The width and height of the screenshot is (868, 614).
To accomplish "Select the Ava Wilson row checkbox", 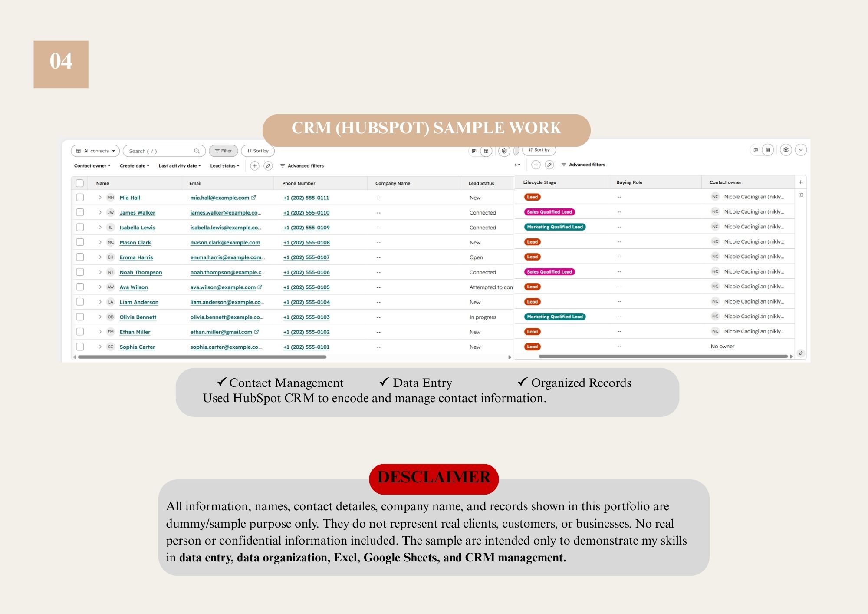I will pos(80,287).
